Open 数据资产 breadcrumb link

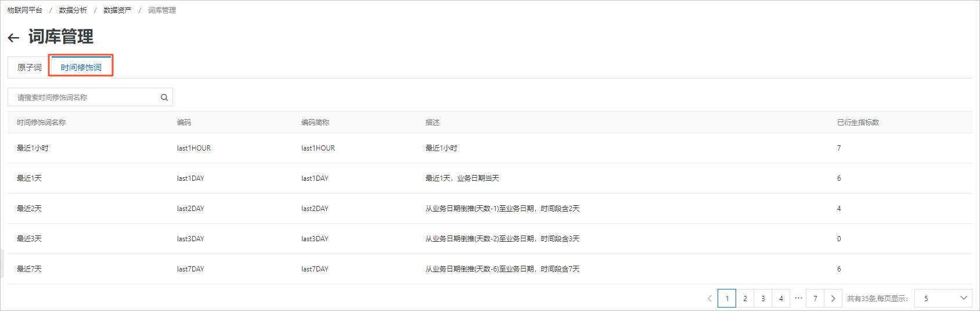pos(117,10)
